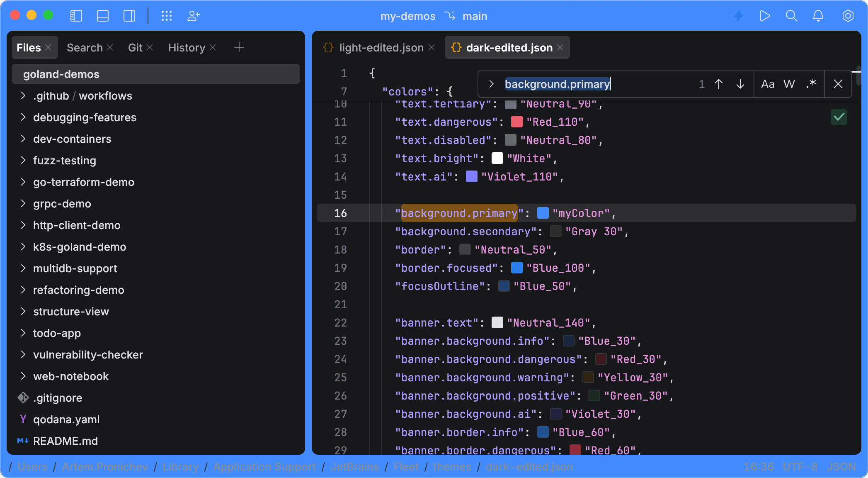Enable match case in the search bar
The image size is (868, 478).
coord(768,84)
